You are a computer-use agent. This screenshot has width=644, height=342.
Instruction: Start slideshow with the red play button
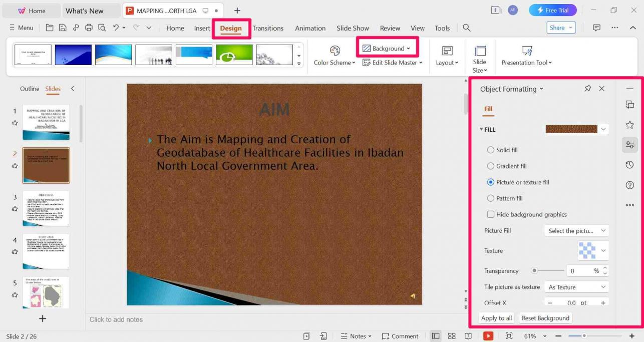point(488,336)
